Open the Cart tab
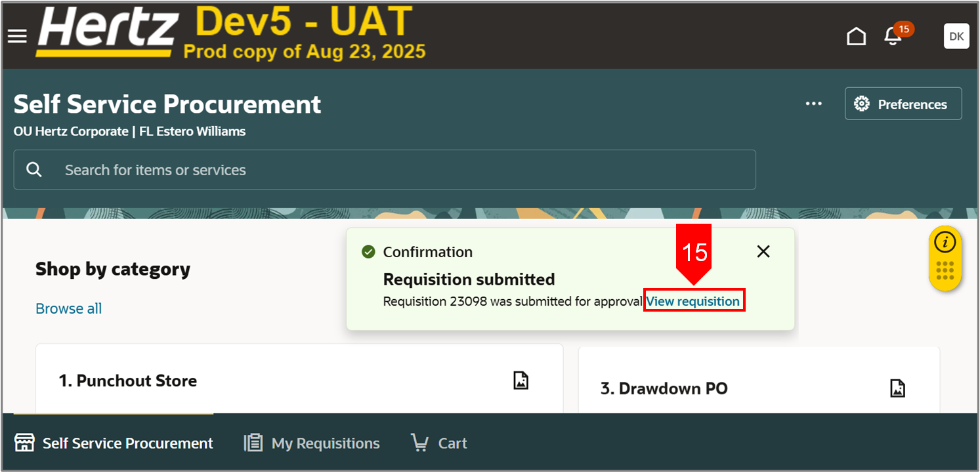This screenshot has width=980, height=473. pos(439,443)
